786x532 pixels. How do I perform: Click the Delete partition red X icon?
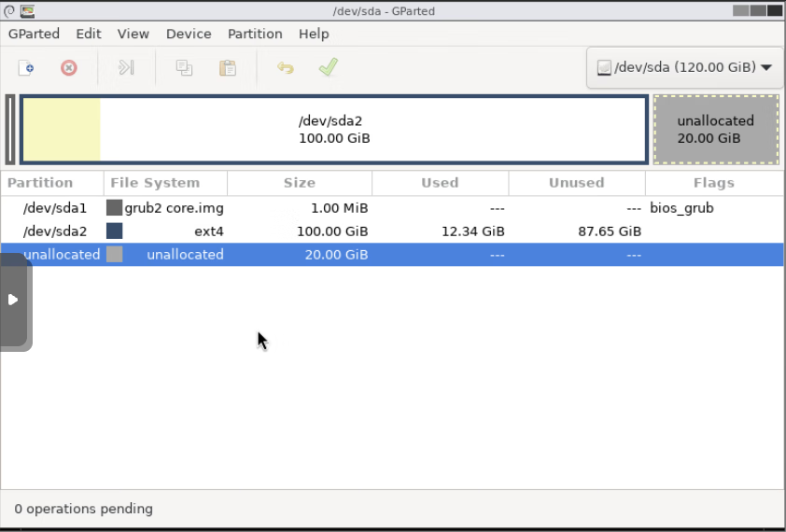(69, 68)
